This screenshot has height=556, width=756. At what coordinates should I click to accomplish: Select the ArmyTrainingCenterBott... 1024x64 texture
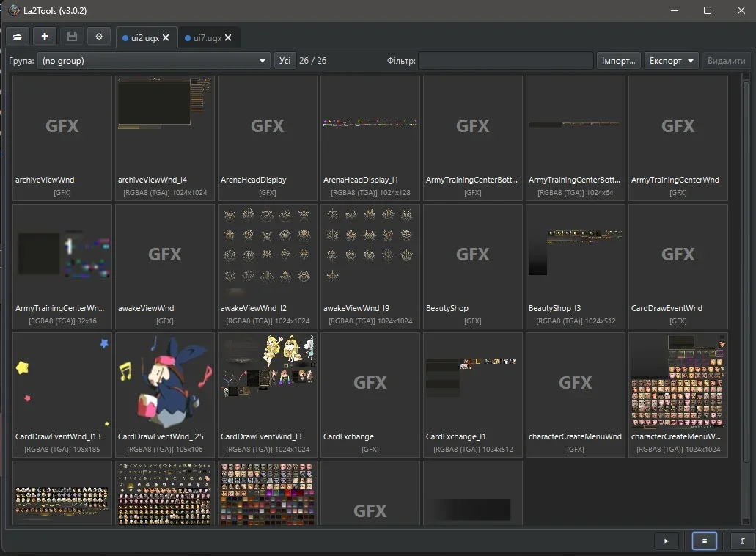[576, 138]
